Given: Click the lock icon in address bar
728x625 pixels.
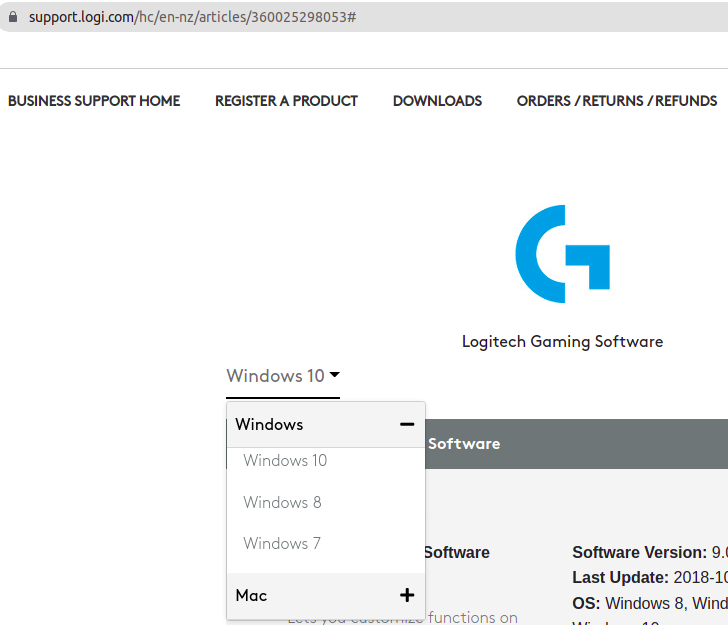Looking at the screenshot, I should coord(13,17).
